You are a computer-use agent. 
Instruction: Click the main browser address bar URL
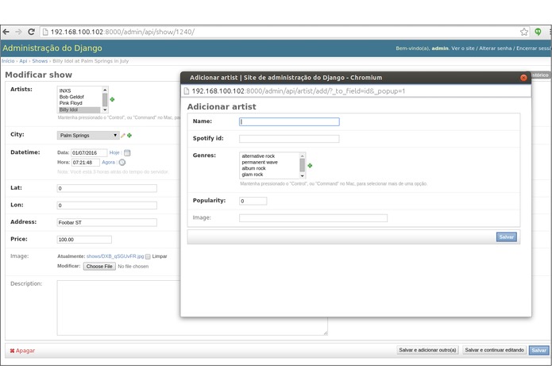(x=122, y=32)
